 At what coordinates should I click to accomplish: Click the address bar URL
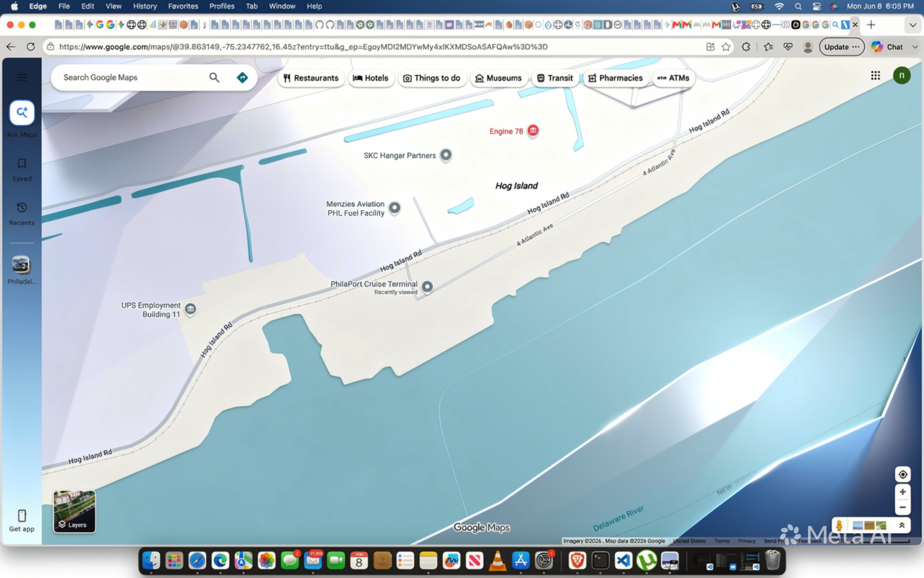pos(303,47)
